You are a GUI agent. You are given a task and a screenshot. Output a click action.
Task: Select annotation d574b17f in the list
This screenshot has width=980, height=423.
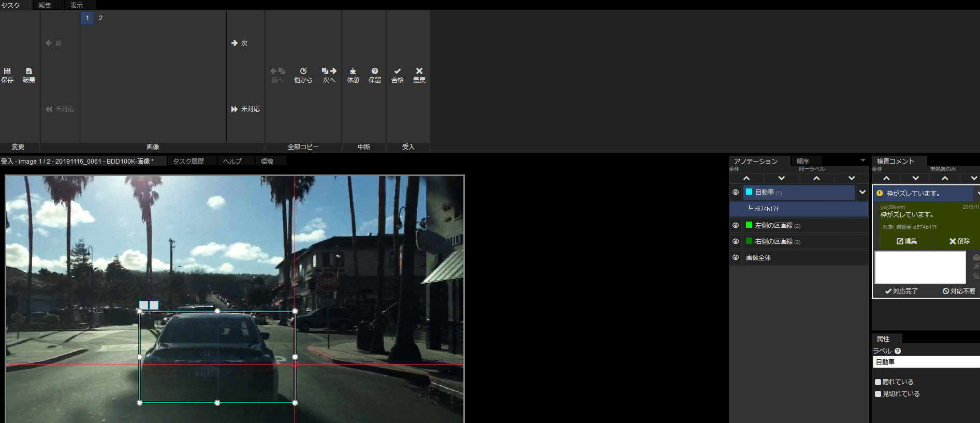coord(799,209)
